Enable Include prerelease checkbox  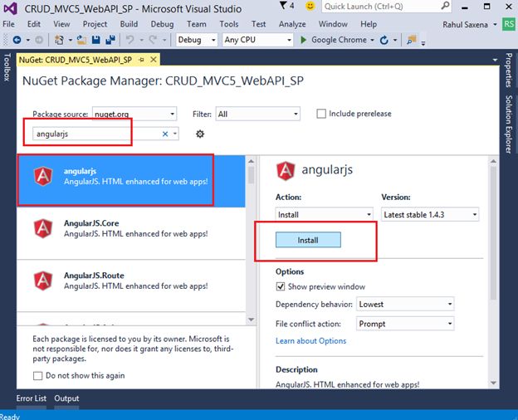[321, 114]
